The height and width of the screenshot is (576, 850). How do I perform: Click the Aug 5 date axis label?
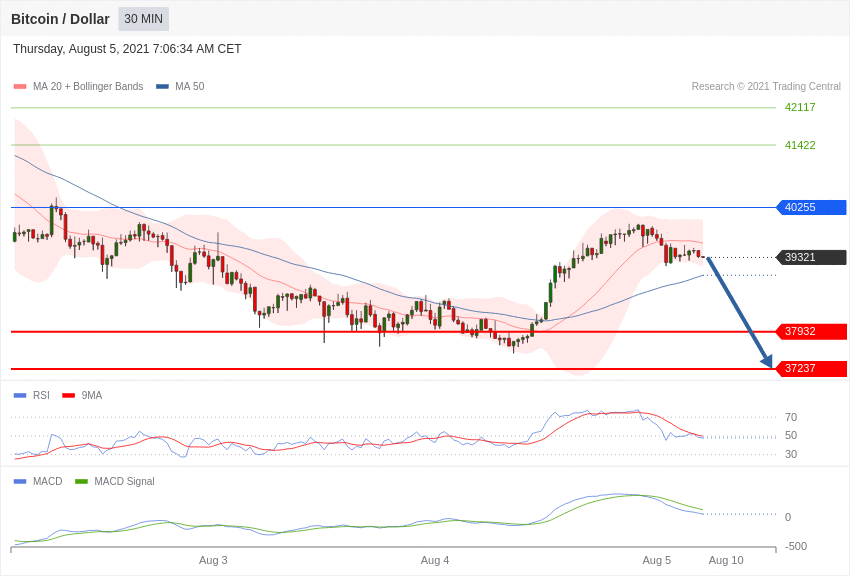pos(656,560)
